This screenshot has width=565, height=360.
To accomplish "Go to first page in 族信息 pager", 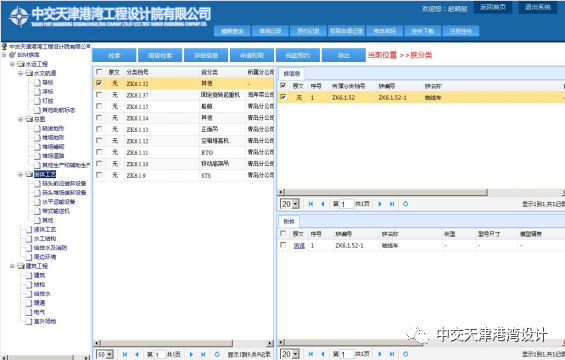I will pos(311,204).
